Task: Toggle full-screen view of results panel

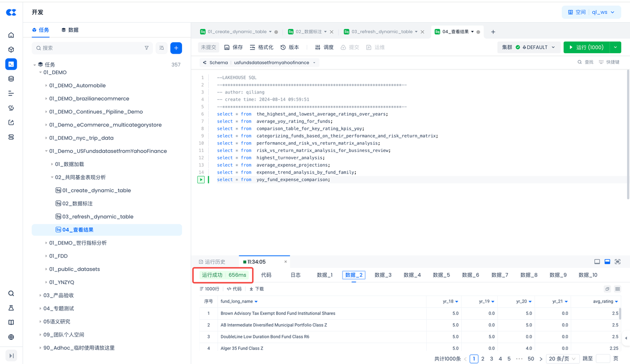Action: (618, 262)
